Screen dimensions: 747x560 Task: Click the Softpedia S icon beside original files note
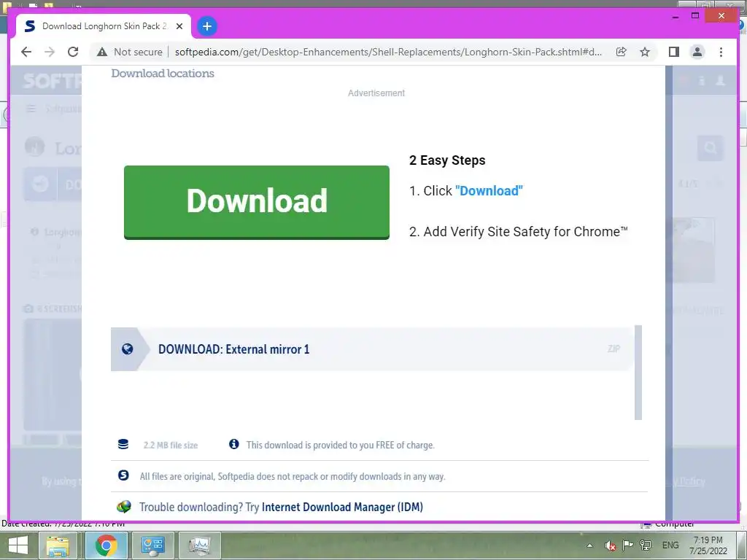[123, 475]
